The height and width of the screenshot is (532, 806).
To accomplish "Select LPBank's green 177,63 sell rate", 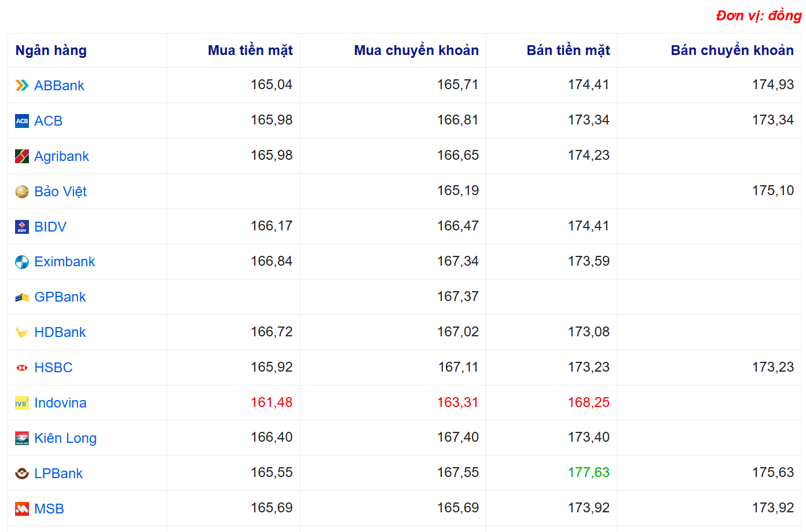I will pyautogui.click(x=588, y=472).
